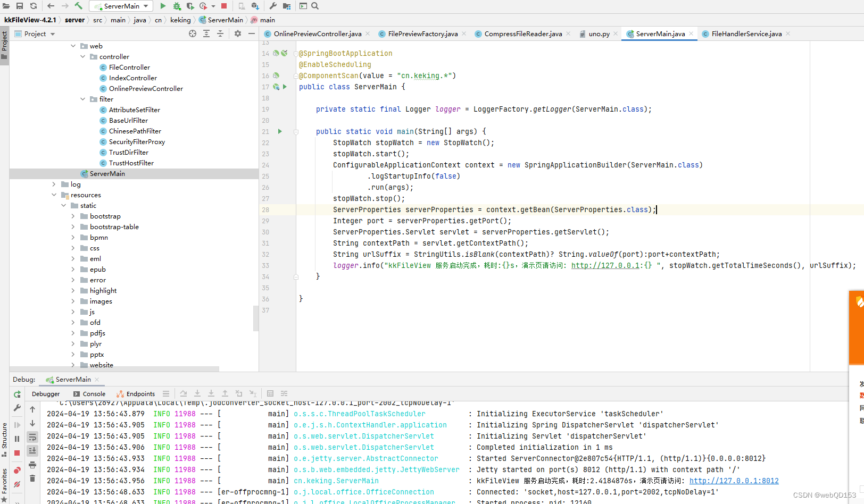Open the http://127.0.0.1:8012 console link
Image resolution: width=864 pixels, height=504 pixels.
(x=734, y=481)
